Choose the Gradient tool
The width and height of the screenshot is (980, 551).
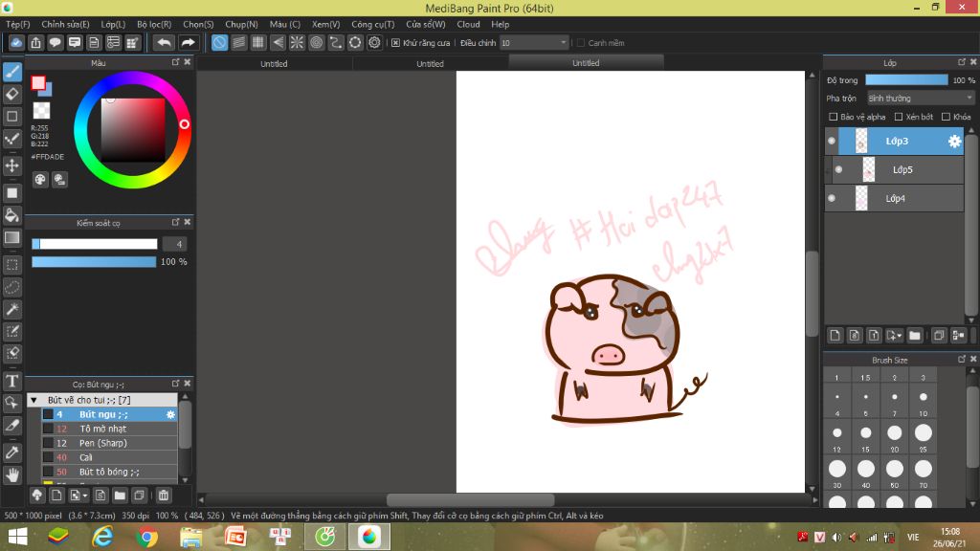point(12,237)
